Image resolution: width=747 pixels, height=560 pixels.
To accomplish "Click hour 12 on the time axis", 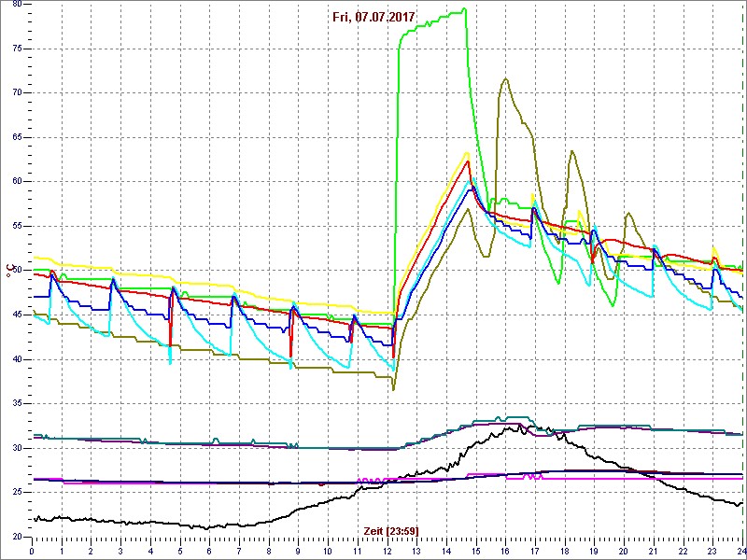I will (387, 551).
